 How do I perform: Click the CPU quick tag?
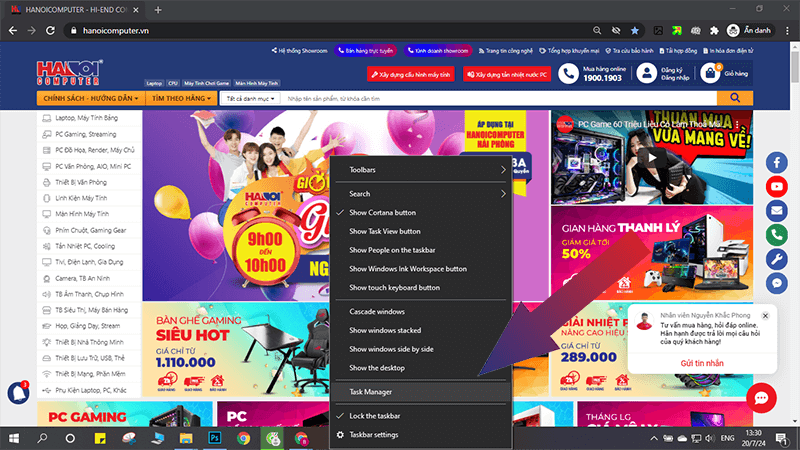[173, 83]
